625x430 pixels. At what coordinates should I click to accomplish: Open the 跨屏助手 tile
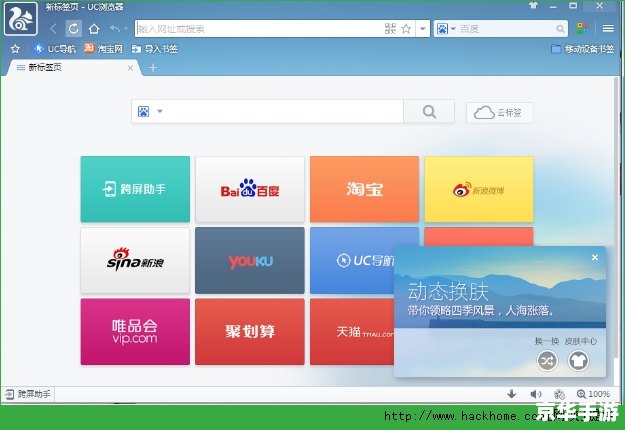point(135,189)
